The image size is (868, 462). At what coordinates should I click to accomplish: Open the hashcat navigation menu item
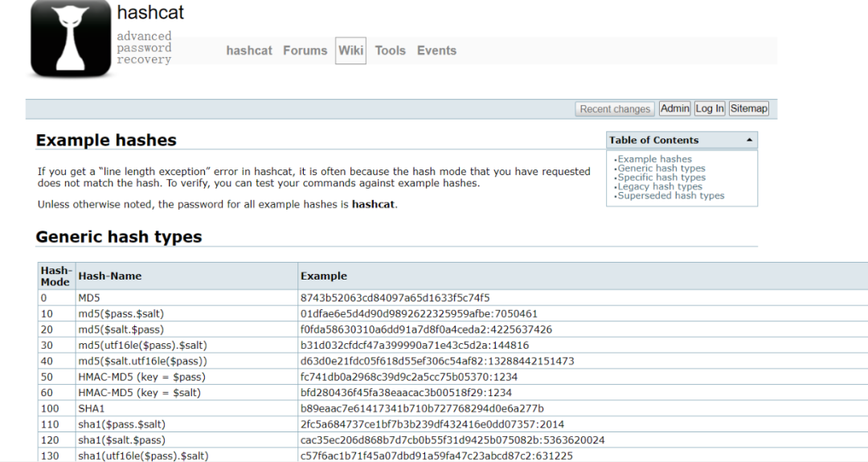tap(249, 51)
